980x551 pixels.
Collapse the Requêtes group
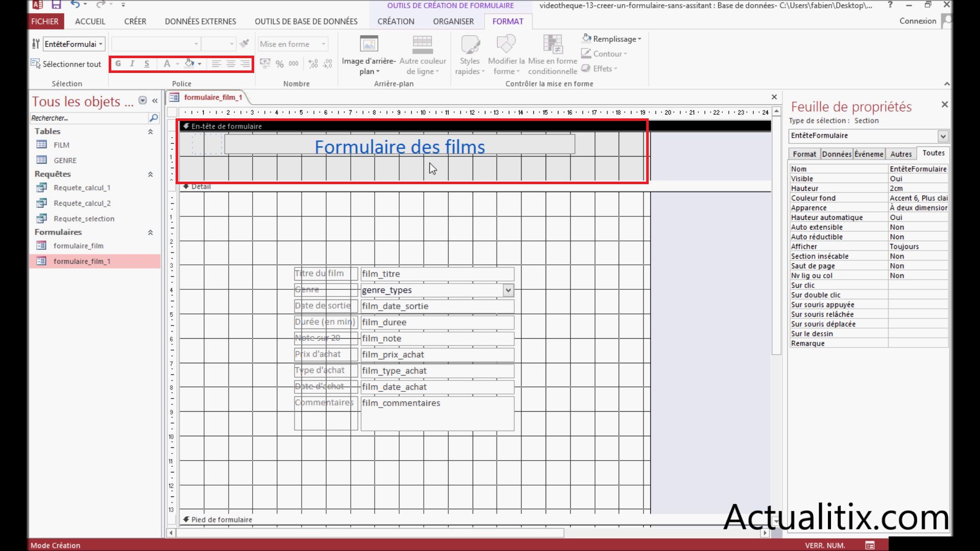pyautogui.click(x=151, y=174)
